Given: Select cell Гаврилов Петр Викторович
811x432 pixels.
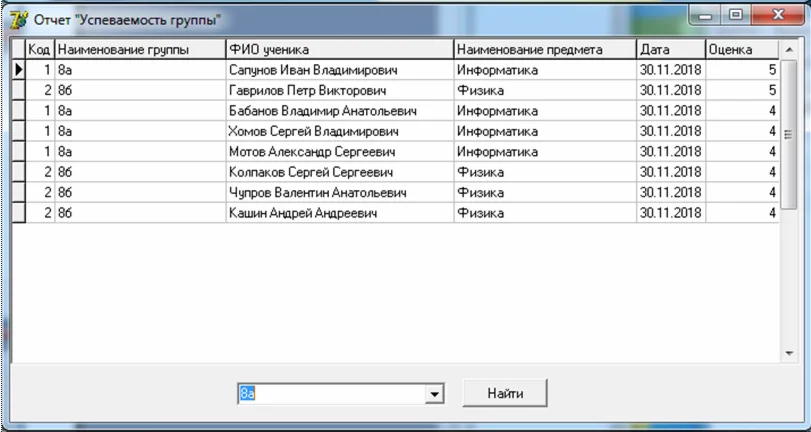Looking at the screenshot, I should coord(340,91).
